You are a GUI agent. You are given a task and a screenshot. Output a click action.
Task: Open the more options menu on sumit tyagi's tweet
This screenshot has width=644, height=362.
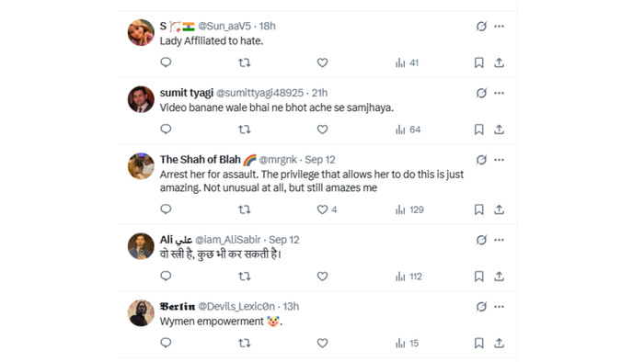[499, 93]
